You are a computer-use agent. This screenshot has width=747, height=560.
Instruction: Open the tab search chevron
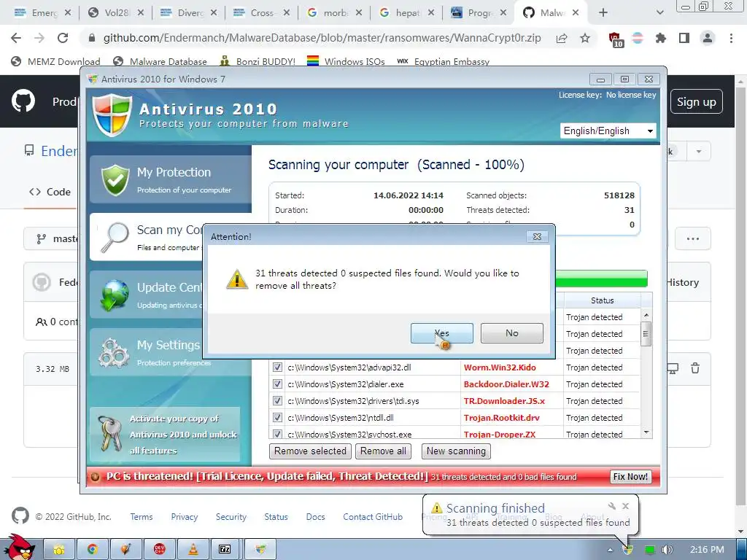click(659, 13)
